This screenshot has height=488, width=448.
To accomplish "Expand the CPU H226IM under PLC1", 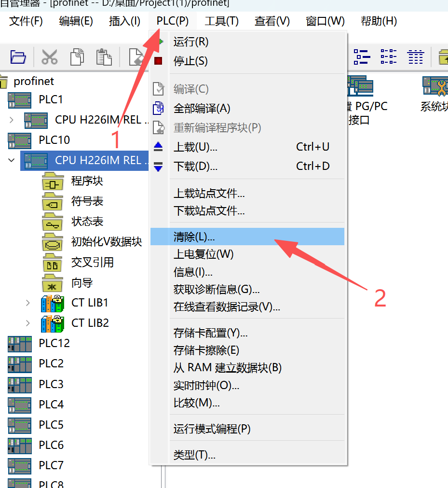I will (12, 120).
